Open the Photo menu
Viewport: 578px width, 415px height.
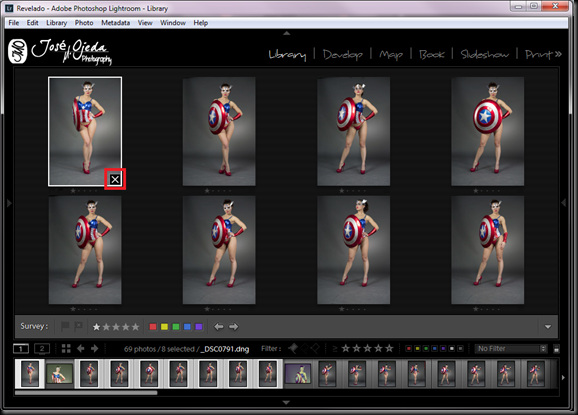pyautogui.click(x=84, y=23)
